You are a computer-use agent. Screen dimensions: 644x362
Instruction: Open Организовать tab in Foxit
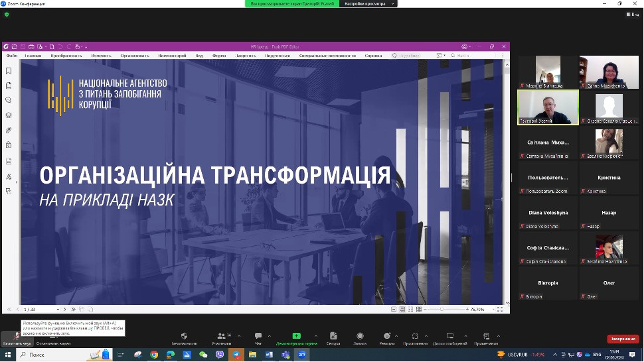click(135, 55)
